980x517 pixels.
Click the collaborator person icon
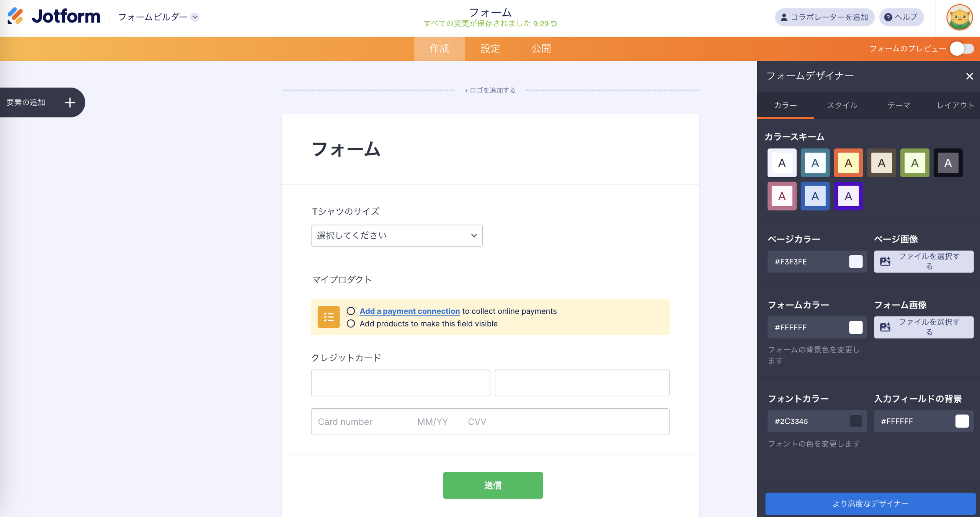(783, 17)
